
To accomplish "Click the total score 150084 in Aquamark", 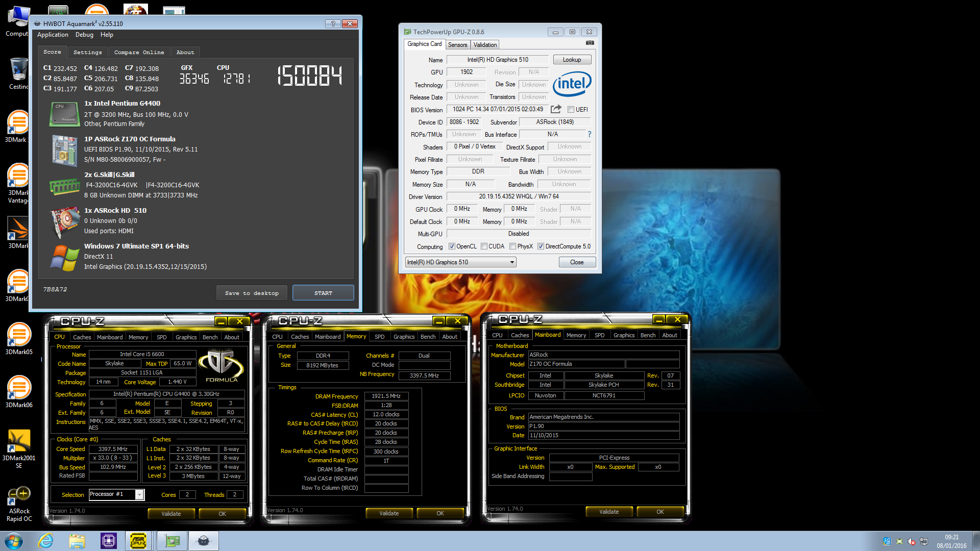I will (310, 76).
